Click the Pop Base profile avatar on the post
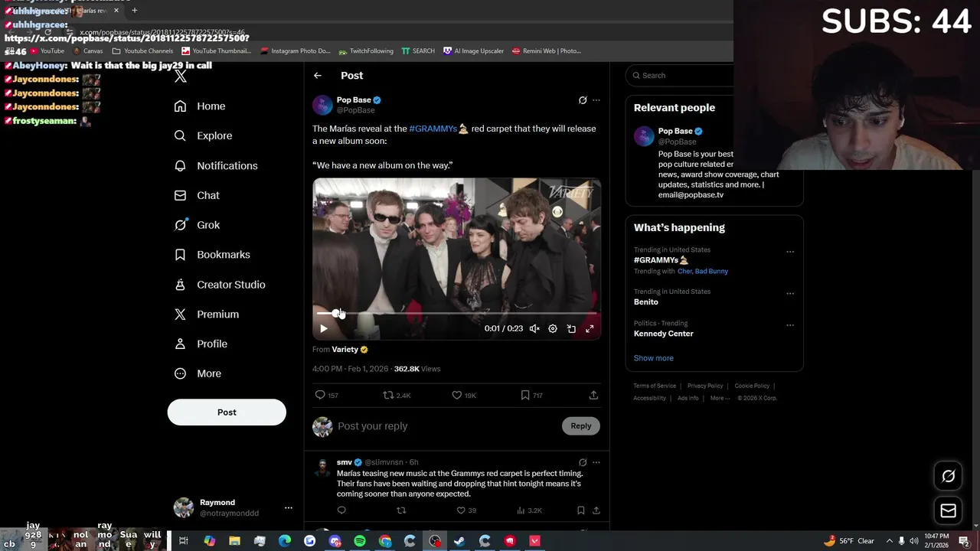Viewport: 980px width, 551px height. [x=322, y=105]
